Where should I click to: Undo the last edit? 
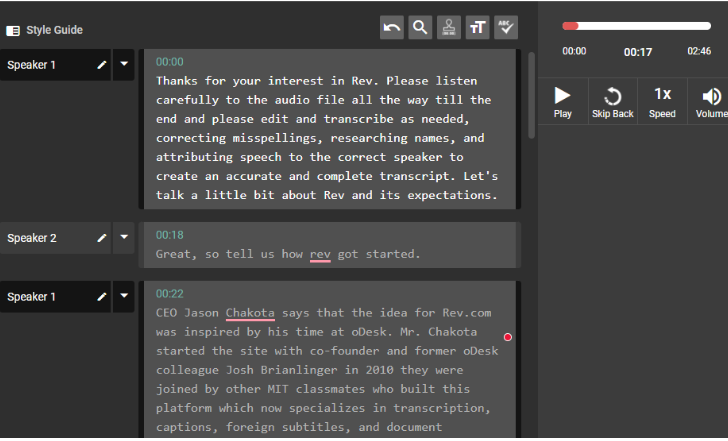pos(391,28)
